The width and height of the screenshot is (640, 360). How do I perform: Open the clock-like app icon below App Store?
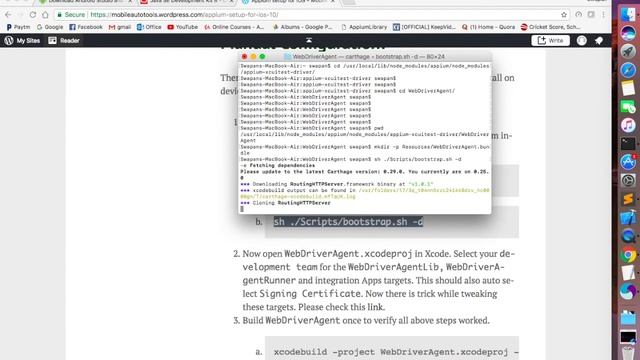click(628, 180)
